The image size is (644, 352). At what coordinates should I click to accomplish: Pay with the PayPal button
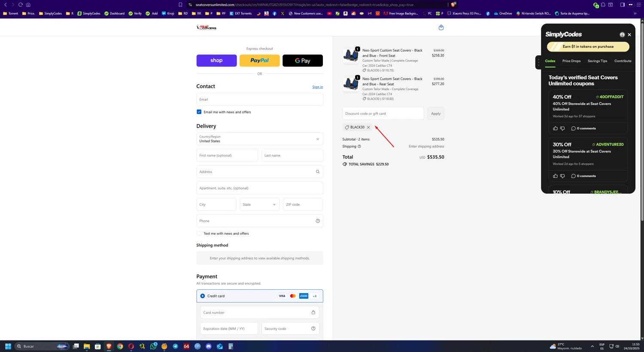pyautogui.click(x=260, y=61)
